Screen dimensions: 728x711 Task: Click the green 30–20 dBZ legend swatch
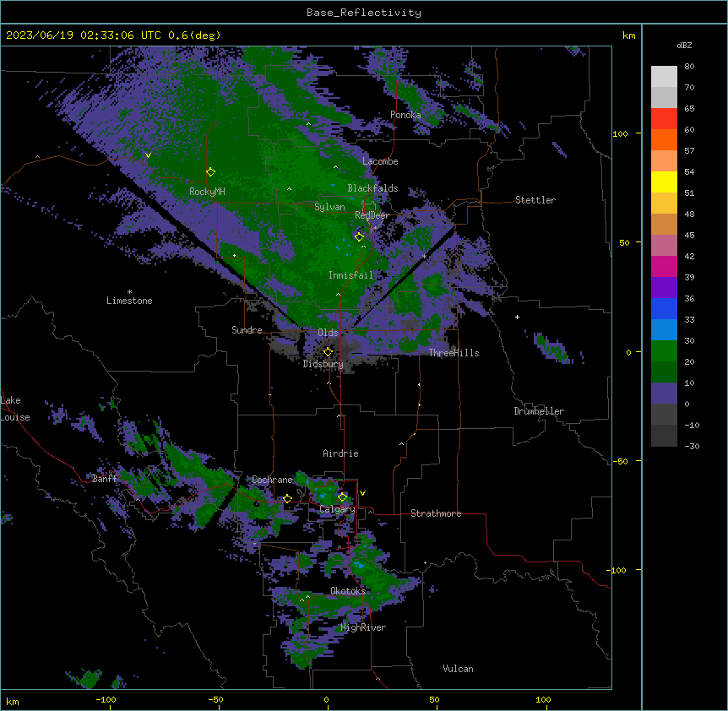coord(664,351)
